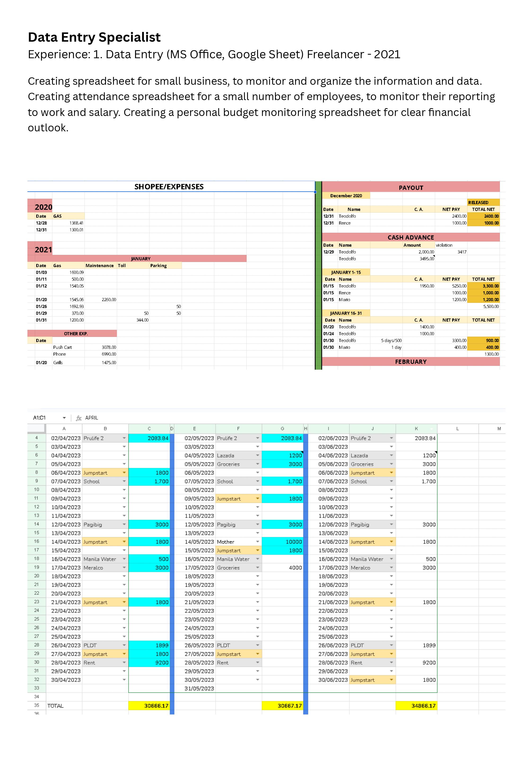
Task: Select the 1899 PLDT amount on 26/06/2023
Action: click(x=416, y=645)
